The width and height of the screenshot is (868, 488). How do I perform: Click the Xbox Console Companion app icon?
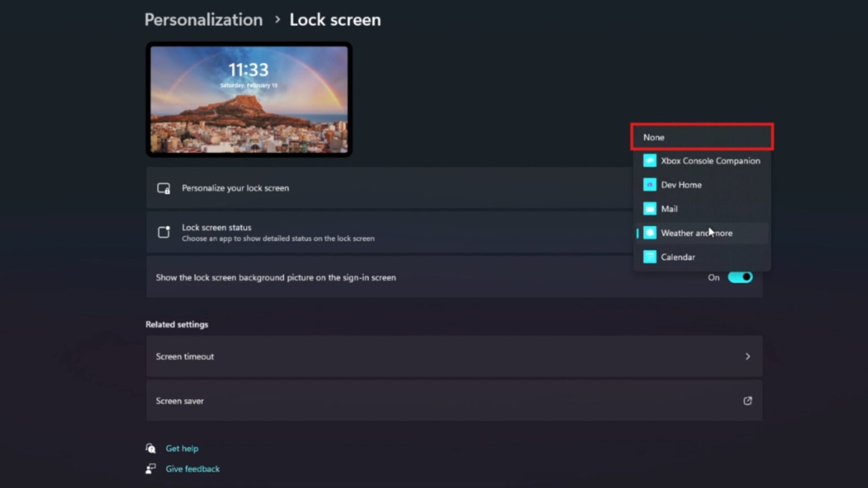[649, 160]
